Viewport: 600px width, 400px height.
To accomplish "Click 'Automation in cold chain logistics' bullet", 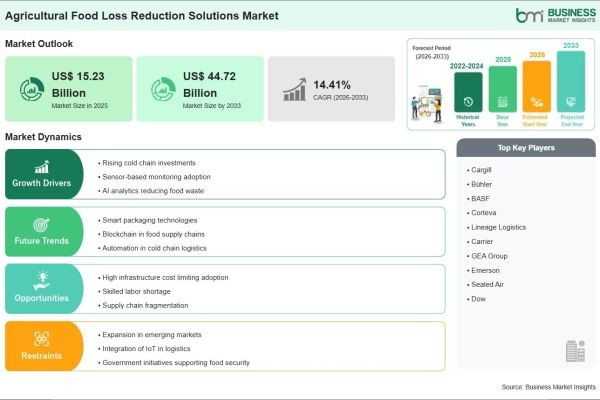I will click(152, 248).
